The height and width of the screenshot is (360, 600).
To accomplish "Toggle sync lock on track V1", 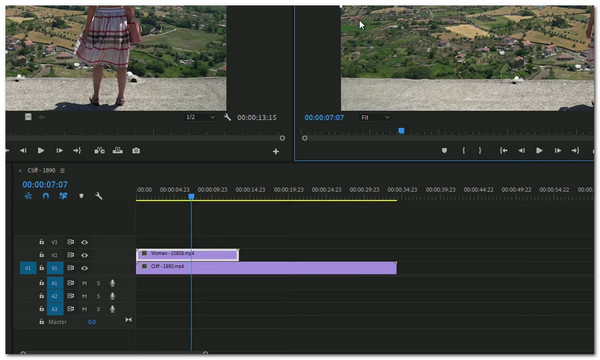I will point(71,268).
